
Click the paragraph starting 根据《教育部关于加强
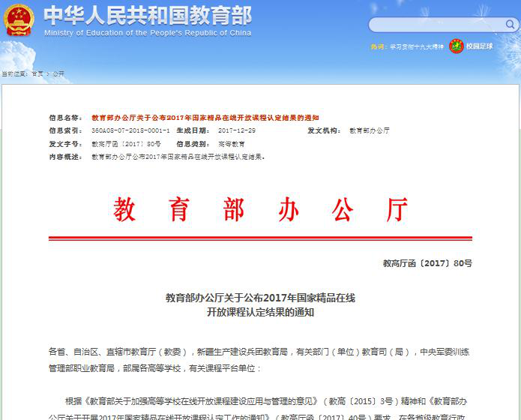[x=258, y=408]
